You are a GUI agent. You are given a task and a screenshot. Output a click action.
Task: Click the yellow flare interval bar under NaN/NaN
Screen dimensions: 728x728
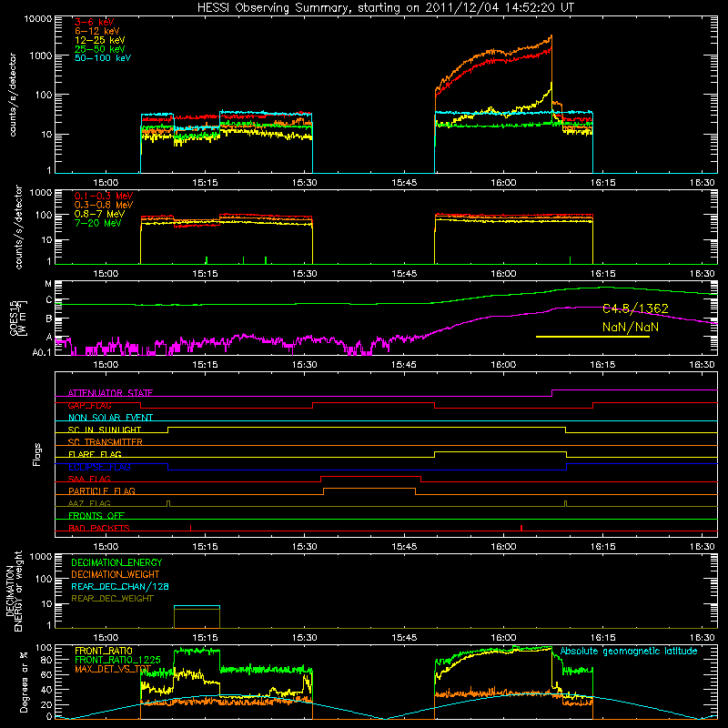pyautogui.click(x=592, y=337)
